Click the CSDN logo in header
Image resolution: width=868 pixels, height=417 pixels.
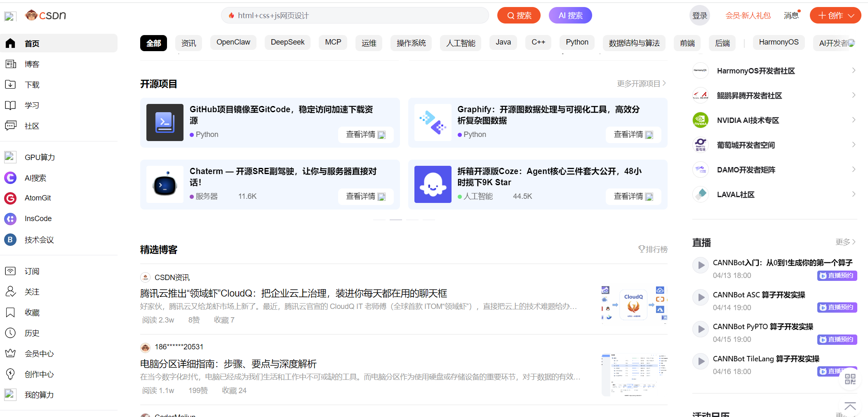point(45,16)
